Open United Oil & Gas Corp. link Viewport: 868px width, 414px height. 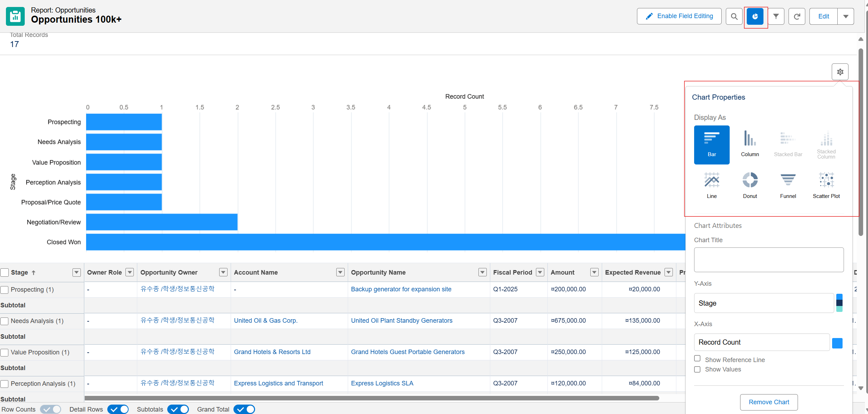point(266,321)
